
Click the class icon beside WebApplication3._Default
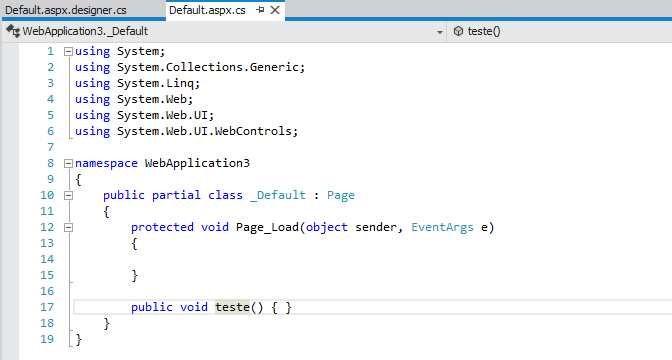(13, 31)
